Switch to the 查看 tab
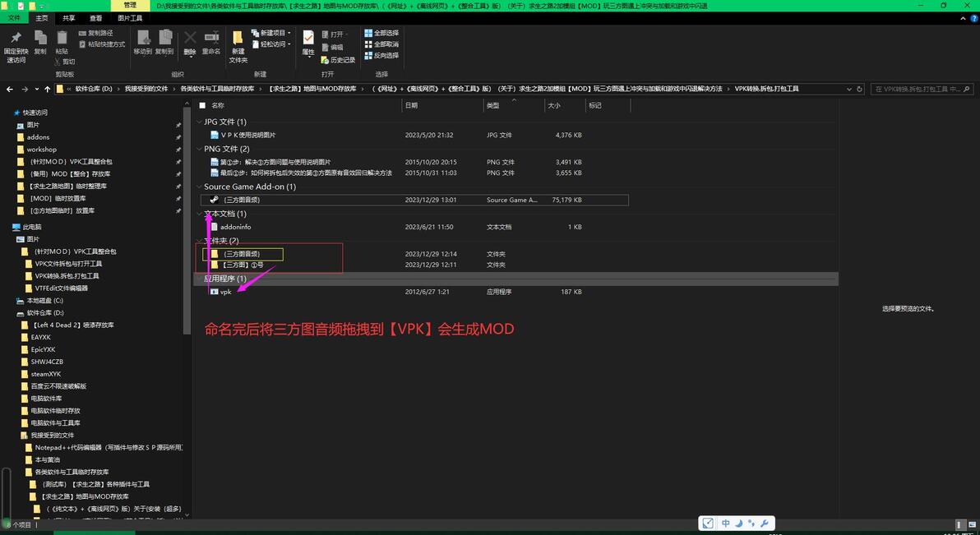 click(95, 18)
